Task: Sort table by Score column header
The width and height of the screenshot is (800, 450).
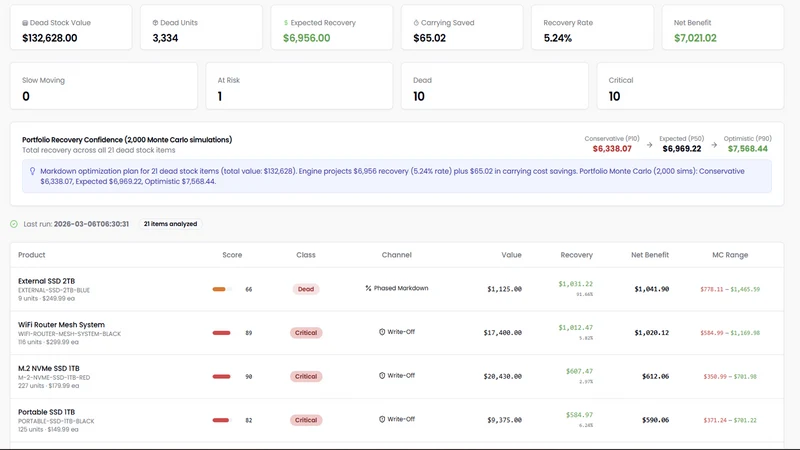Action: (x=232, y=255)
